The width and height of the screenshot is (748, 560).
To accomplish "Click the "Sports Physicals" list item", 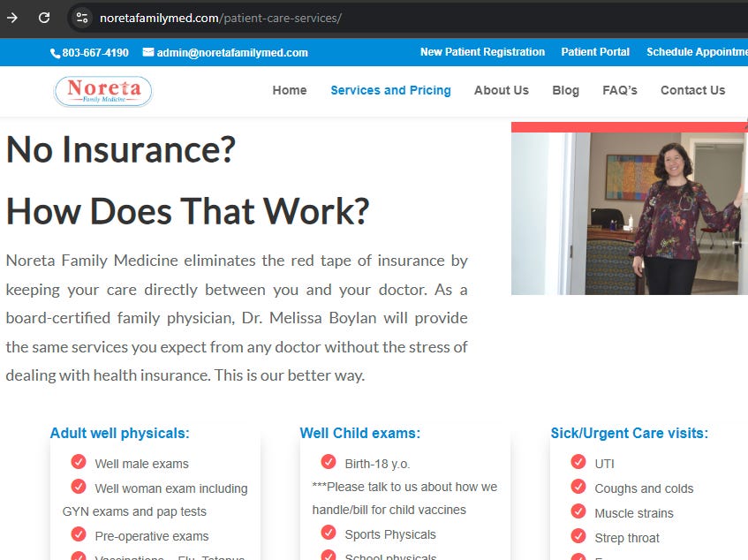I will 390,534.
